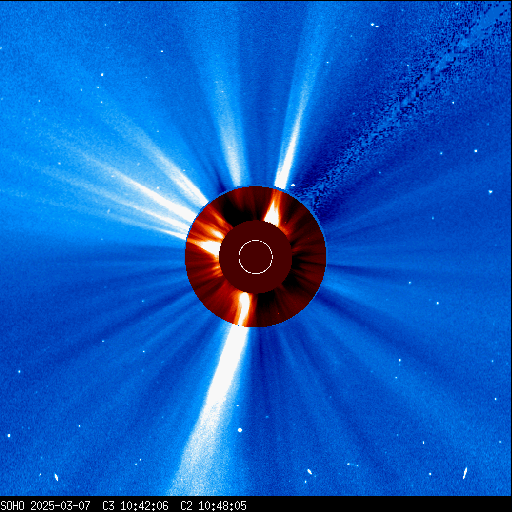The width and height of the screenshot is (512, 512).
Task: Click the elongated bright streak in the bottom-left corner
Action: (56, 477)
